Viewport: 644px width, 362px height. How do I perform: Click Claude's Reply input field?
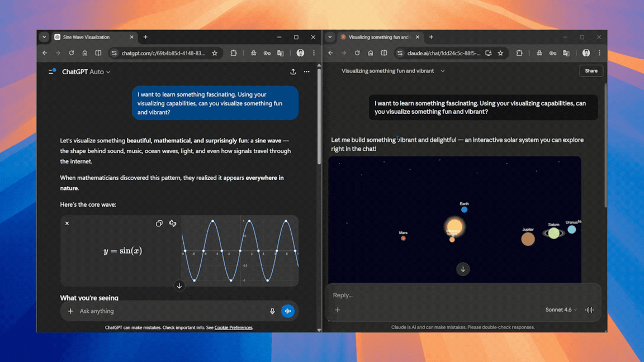pos(391,295)
